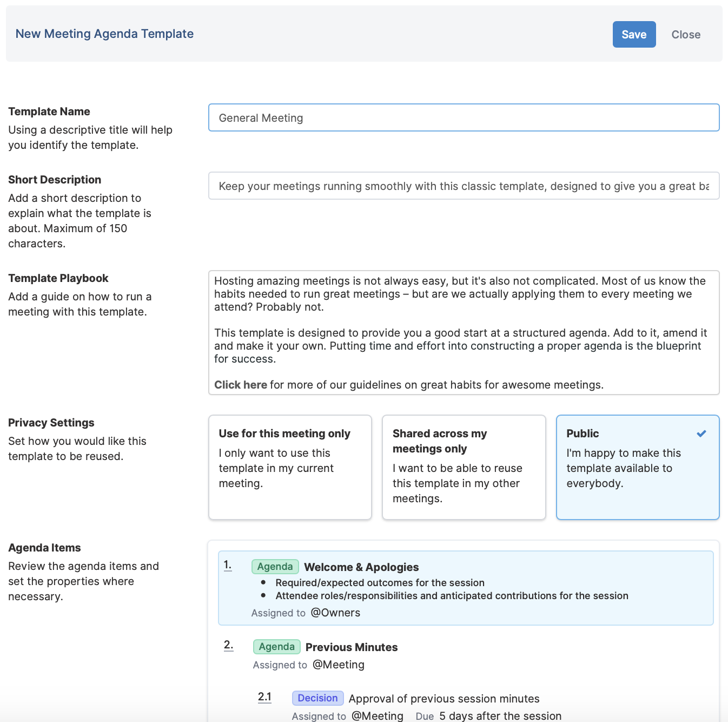Click 'Approval of previous session minutes' text

point(444,699)
